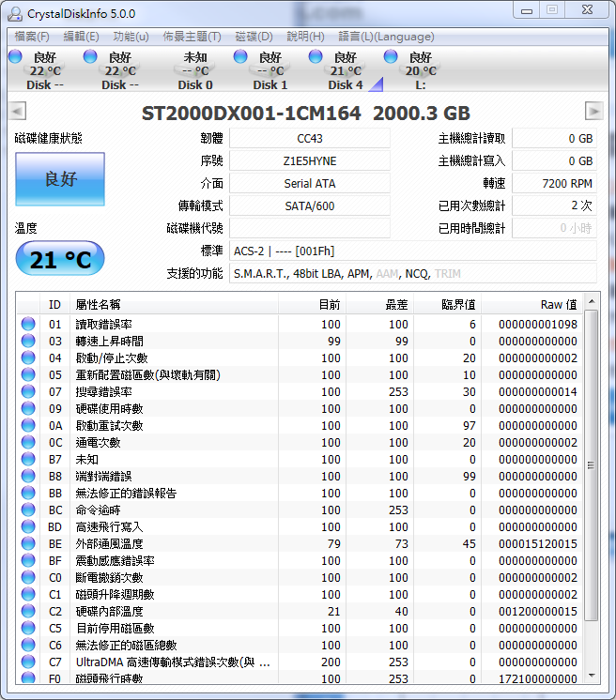
Task: Click the status icon of attribute 0C
Action: pos(28,442)
